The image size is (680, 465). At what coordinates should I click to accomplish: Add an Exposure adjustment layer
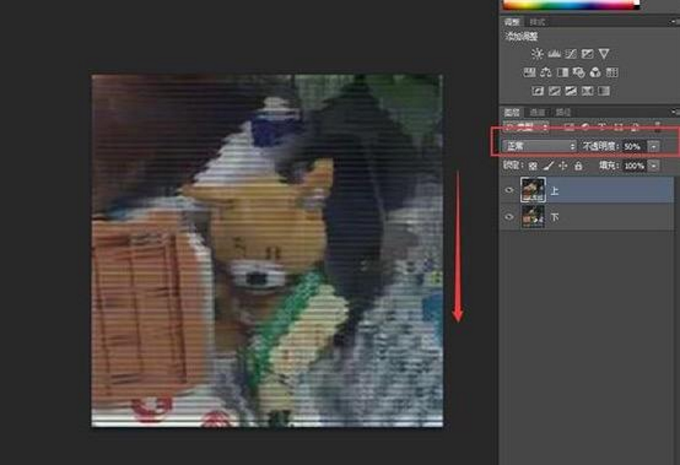(587, 54)
